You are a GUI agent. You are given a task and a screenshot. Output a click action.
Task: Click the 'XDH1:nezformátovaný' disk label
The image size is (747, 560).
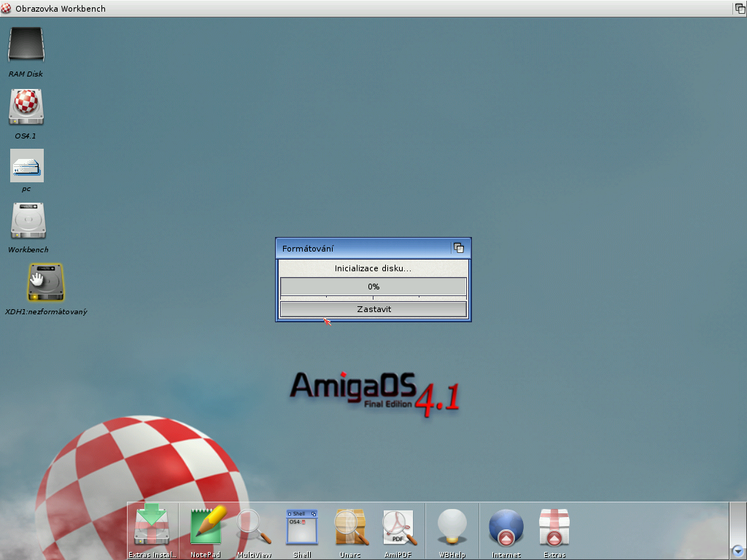coord(46,312)
